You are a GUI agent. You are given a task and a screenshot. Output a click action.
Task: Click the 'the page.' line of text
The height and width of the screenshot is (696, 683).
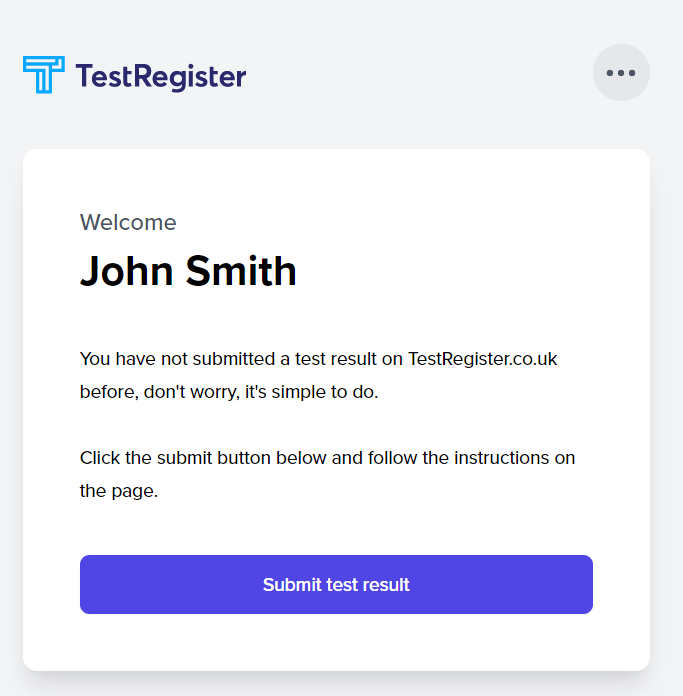pos(119,491)
